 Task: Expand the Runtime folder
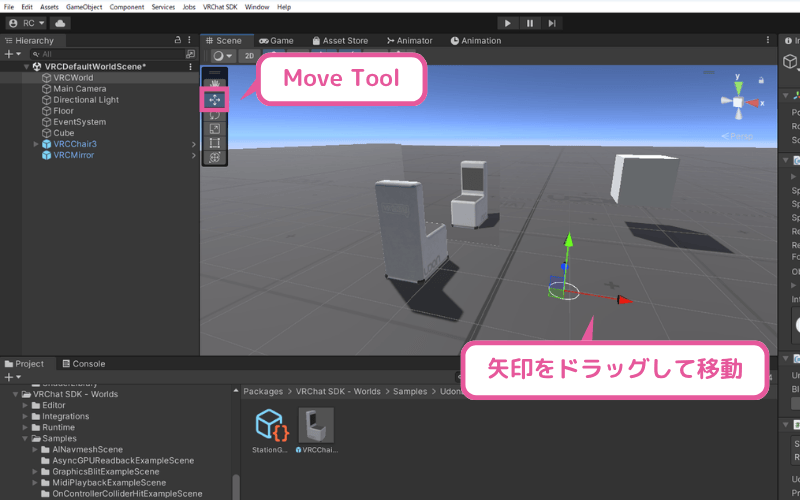[x=25, y=428]
